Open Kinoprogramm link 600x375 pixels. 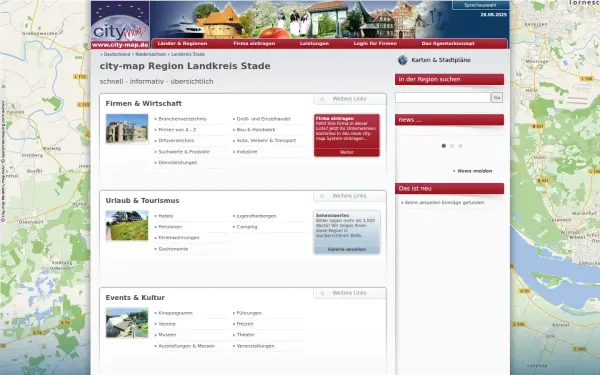[175, 313]
